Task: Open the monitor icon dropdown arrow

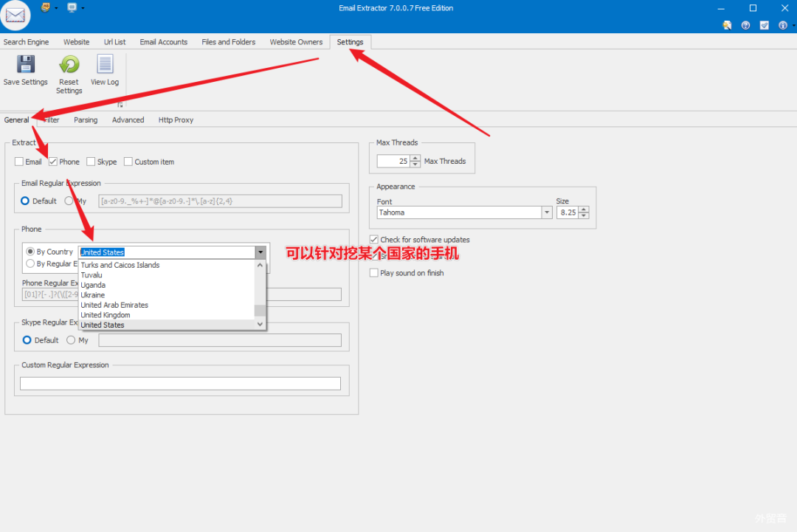Action: tap(83, 8)
